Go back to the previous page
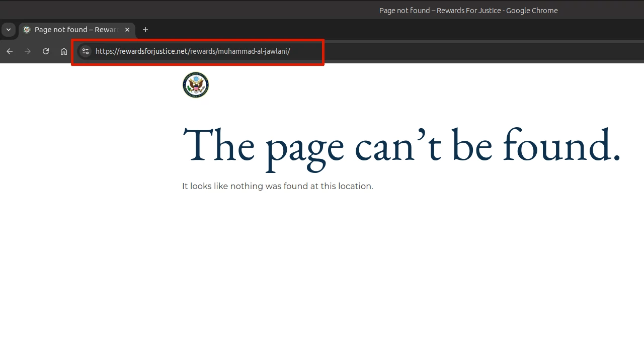The height and width of the screenshot is (362, 644). (x=10, y=51)
